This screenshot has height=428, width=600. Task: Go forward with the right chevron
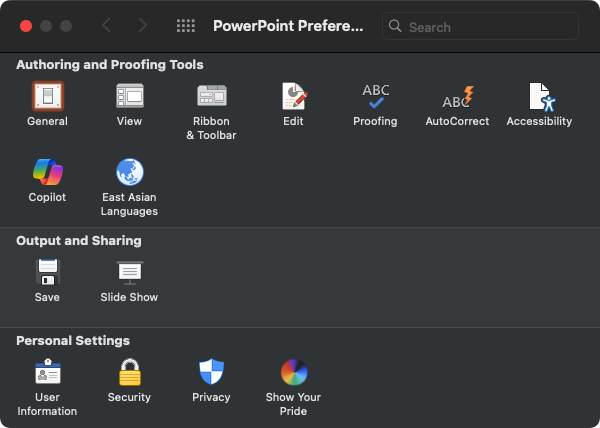tap(142, 26)
